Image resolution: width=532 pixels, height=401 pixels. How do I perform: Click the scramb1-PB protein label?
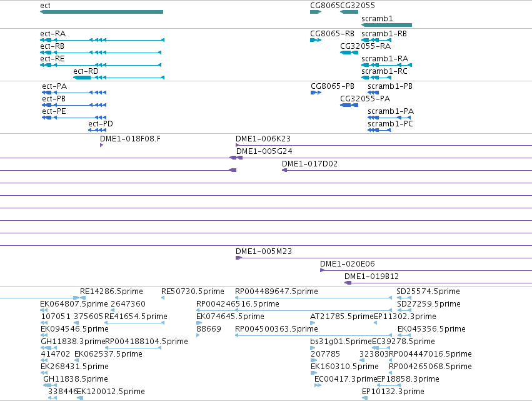390,86
